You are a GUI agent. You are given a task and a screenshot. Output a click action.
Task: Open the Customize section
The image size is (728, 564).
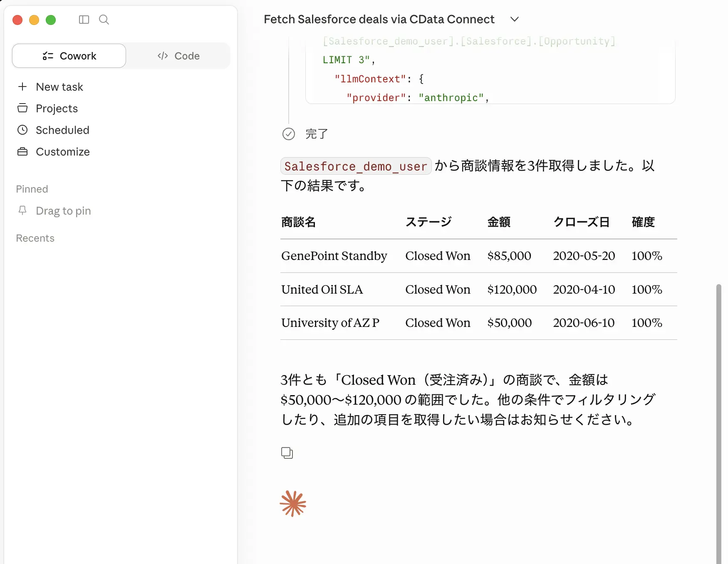[62, 152]
